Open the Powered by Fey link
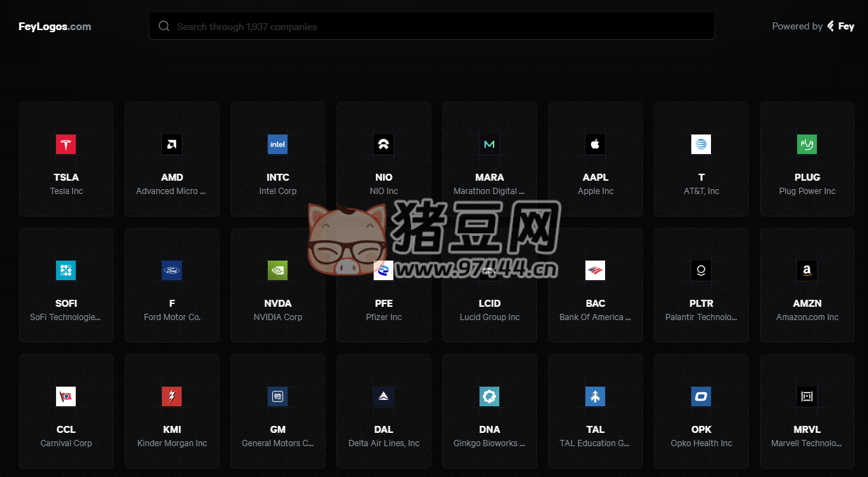This screenshot has height=477, width=868. (x=813, y=27)
